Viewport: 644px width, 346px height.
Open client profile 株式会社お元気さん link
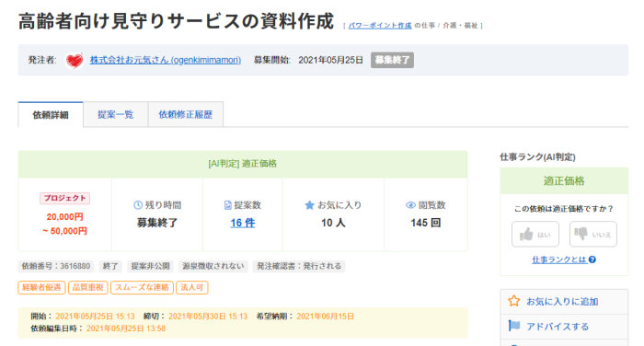click(165, 60)
